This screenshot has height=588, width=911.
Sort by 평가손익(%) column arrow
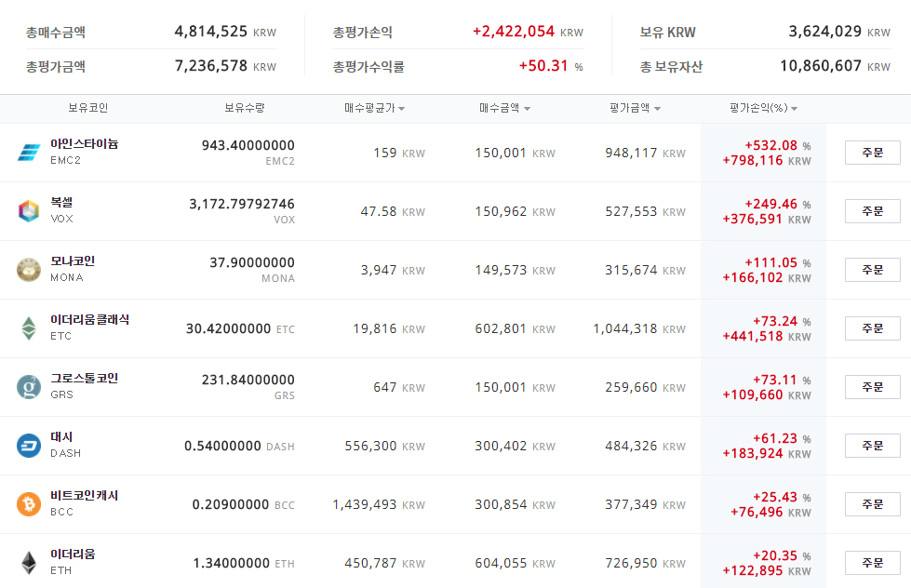pos(795,109)
